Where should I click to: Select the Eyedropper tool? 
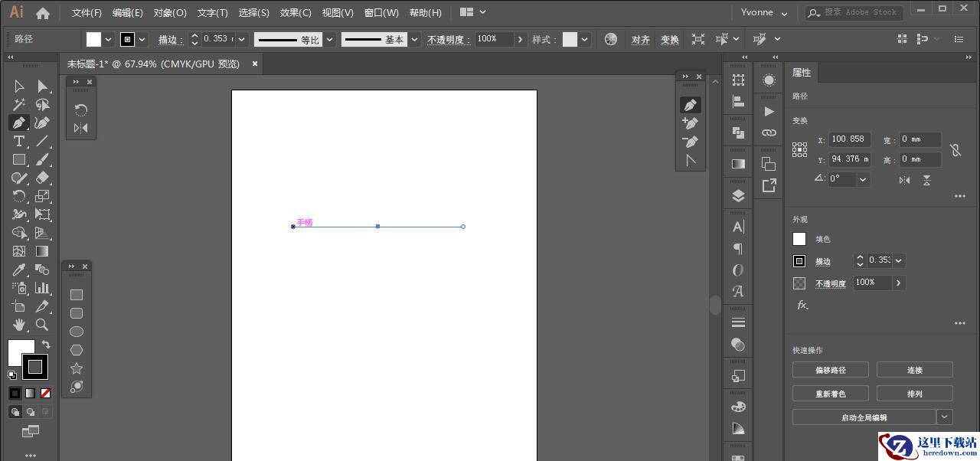pyautogui.click(x=19, y=270)
